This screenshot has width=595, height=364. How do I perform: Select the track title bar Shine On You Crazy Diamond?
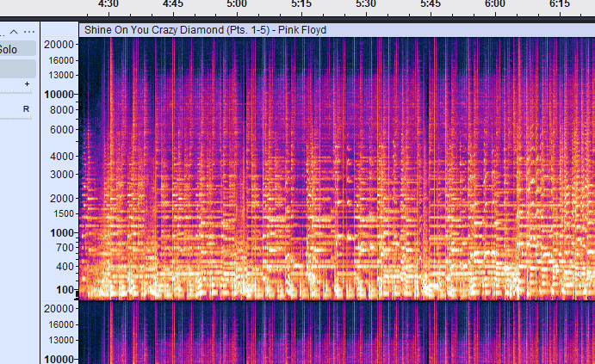[x=337, y=30]
